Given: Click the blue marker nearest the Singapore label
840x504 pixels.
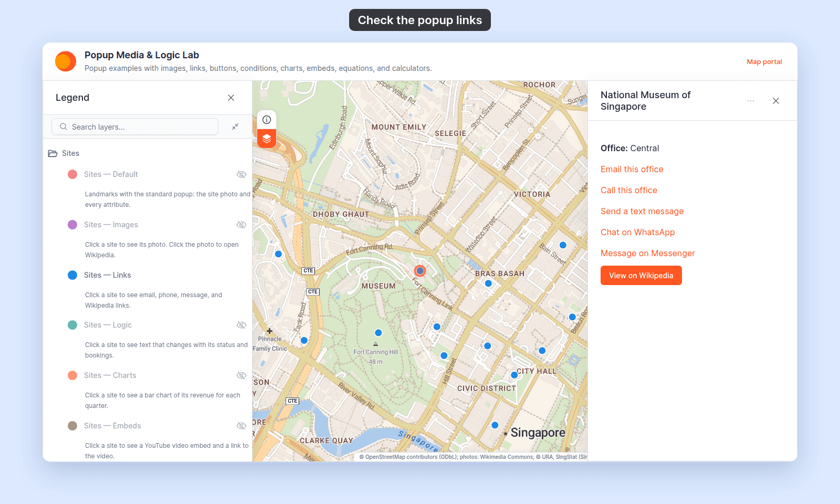Looking at the screenshot, I should (495, 425).
